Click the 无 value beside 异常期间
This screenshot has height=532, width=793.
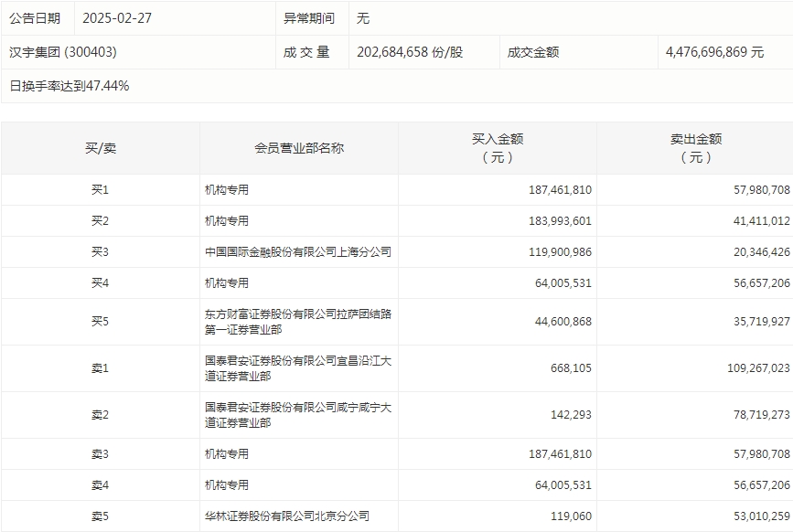(x=362, y=18)
